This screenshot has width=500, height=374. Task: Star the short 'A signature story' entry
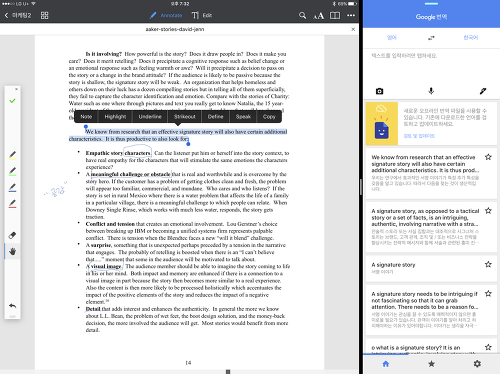[488, 264]
